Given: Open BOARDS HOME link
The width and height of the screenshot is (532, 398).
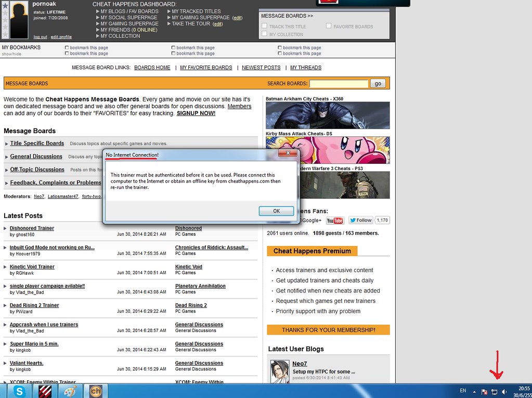Looking at the screenshot, I should [152, 68].
